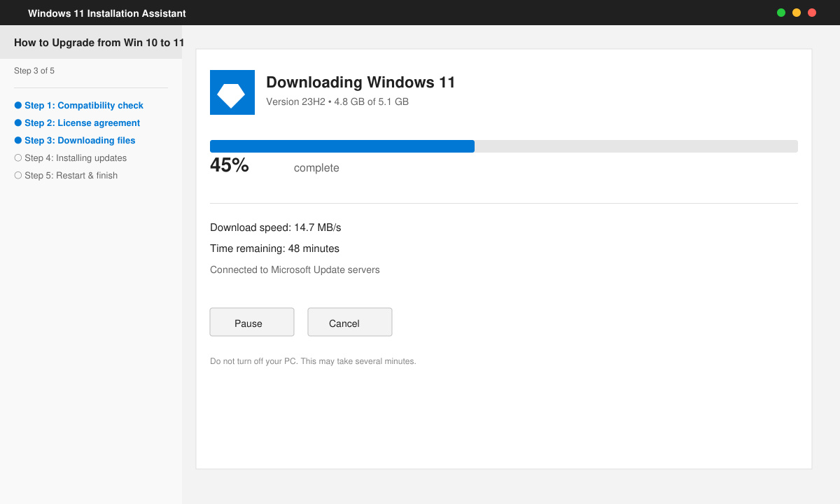Image resolution: width=840 pixels, height=504 pixels.
Task: Click 'Download speed: 14.7 MB/s' text
Action: pyautogui.click(x=276, y=227)
